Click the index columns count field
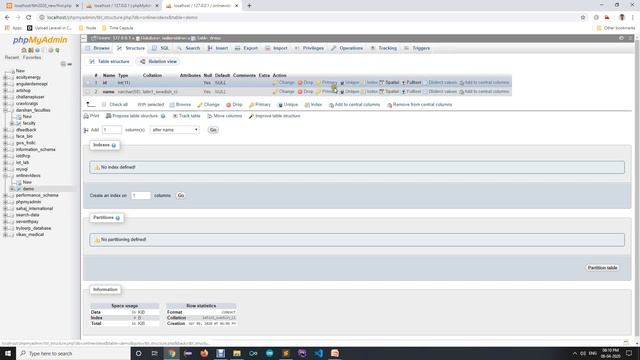The height and width of the screenshot is (360, 640). (141, 196)
